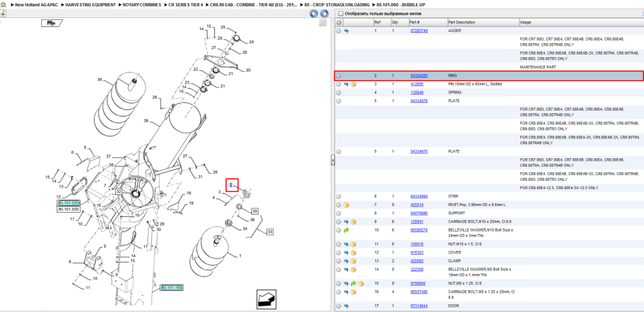Add STRIP ref 6 to list

[x=339, y=197]
